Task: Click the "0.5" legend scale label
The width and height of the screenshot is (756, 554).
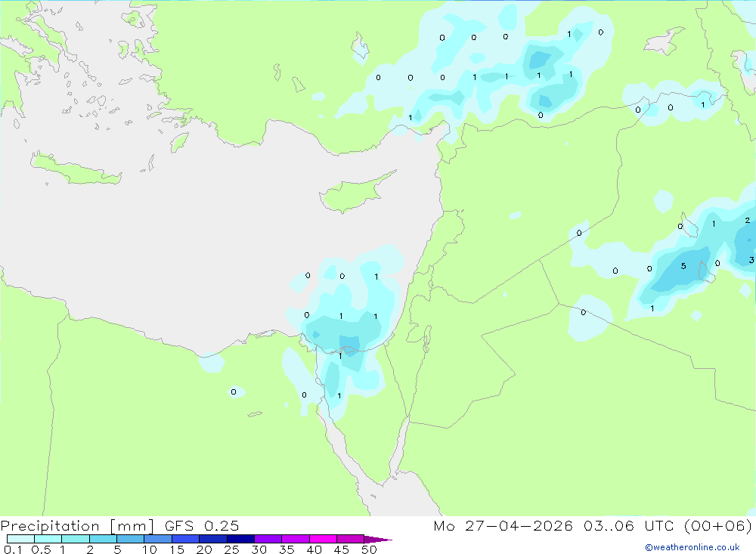Action: (41, 549)
